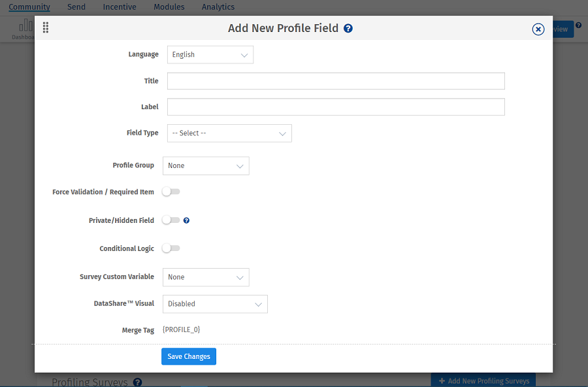
Task: Enable Force Validation / Required Item
Action: [x=171, y=192]
